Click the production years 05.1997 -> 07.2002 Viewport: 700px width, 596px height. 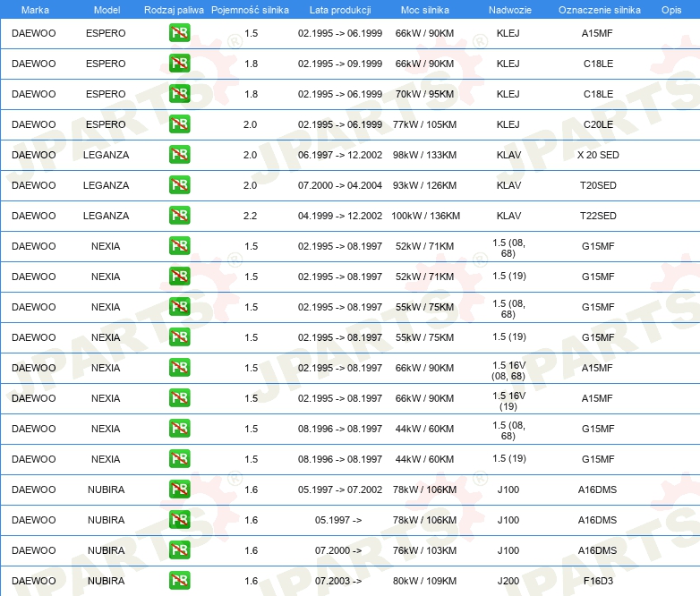340,490
